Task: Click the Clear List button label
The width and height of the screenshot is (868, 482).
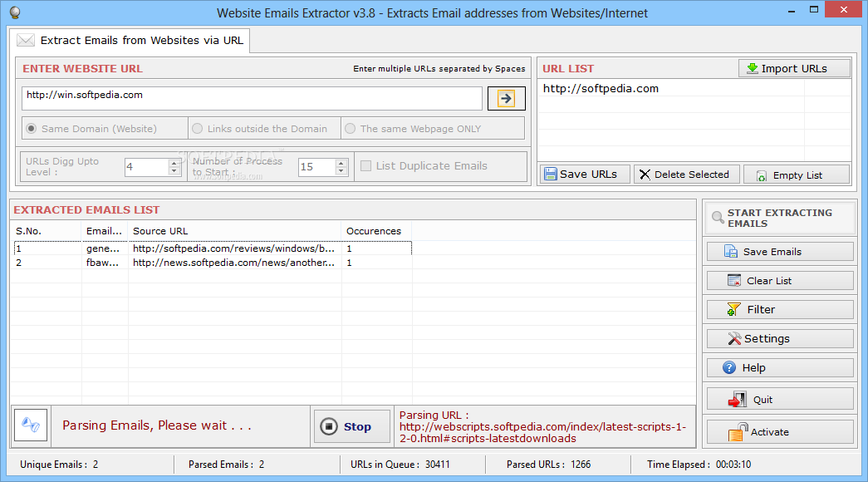Action: (769, 281)
